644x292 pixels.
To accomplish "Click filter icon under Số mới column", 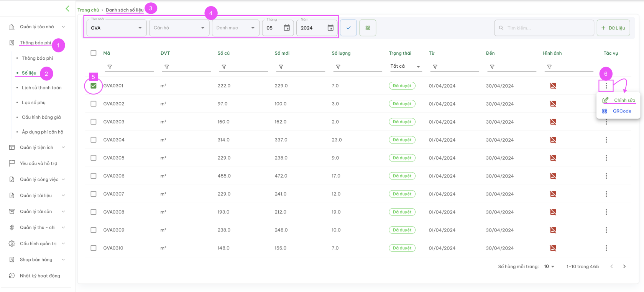I will point(281,67).
